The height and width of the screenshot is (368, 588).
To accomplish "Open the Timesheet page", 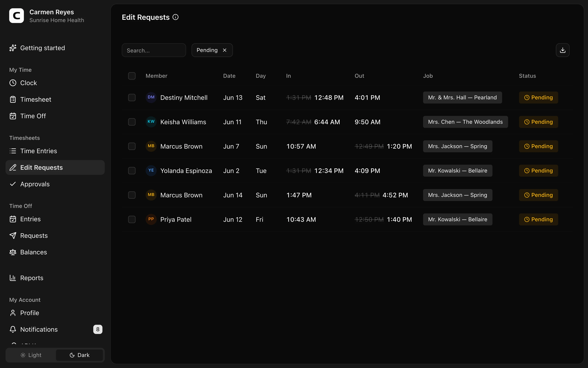I will point(55,100).
